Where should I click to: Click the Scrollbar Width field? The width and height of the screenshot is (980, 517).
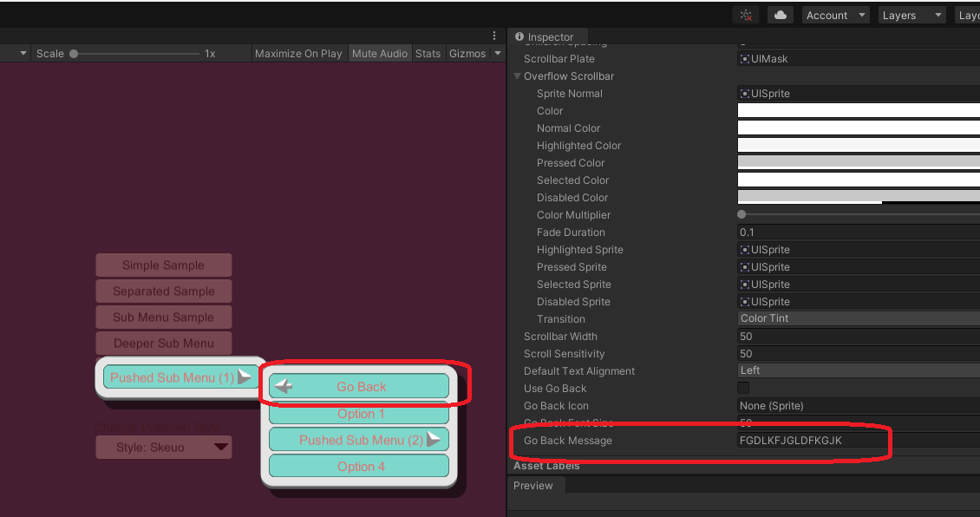858,337
